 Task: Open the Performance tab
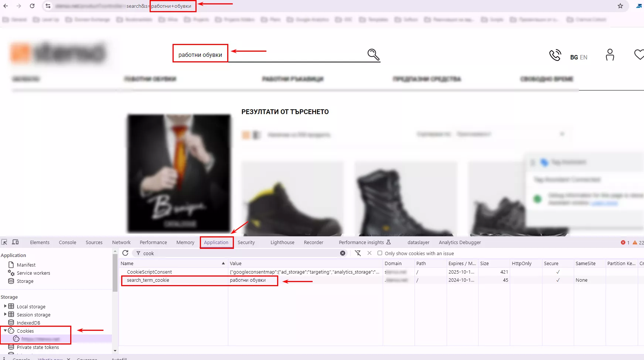pyautogui.click(x=153, y=243)
